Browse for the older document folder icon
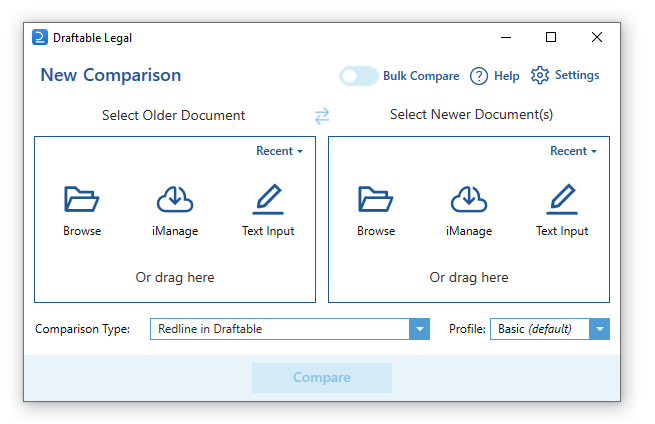 [81, 199]
